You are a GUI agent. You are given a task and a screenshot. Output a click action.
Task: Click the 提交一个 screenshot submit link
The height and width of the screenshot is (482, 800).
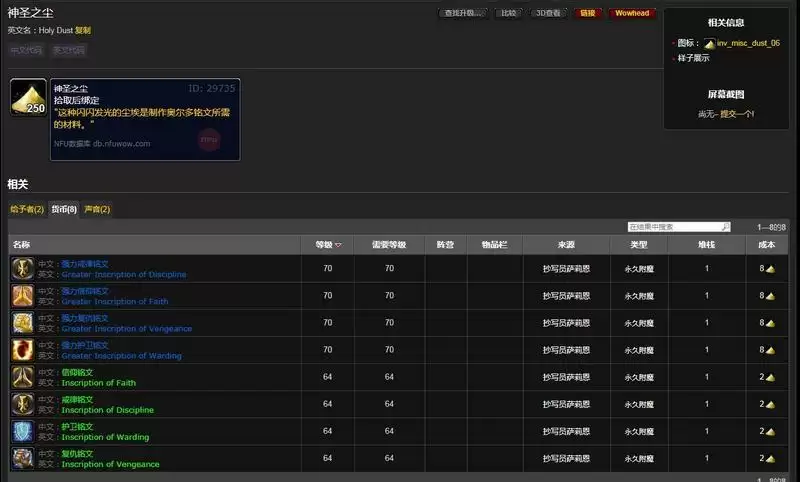pos(737,114)
